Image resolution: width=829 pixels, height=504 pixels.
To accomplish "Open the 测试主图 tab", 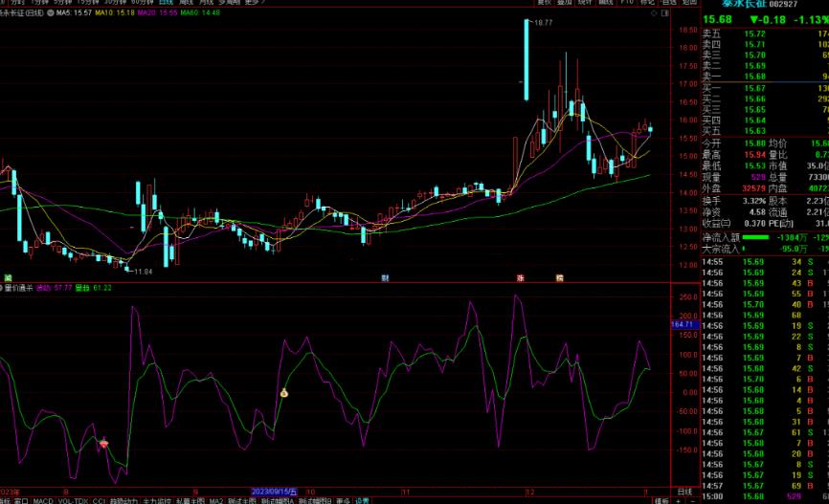I will point(242,500).
